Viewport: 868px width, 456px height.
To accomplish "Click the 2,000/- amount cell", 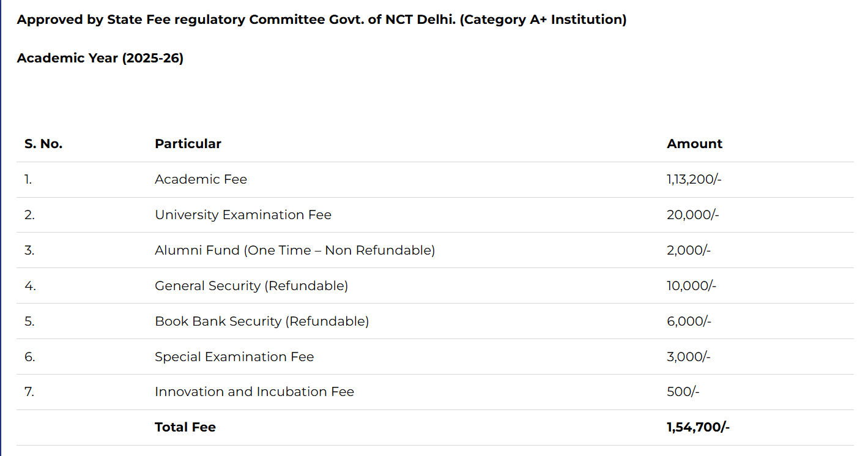I will (x=689, y=250).
